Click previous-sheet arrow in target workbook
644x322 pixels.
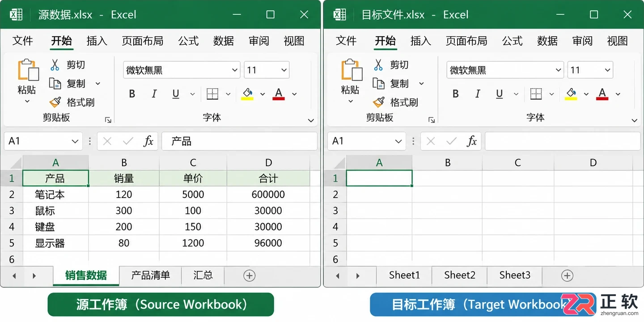(x=338, y=276)
